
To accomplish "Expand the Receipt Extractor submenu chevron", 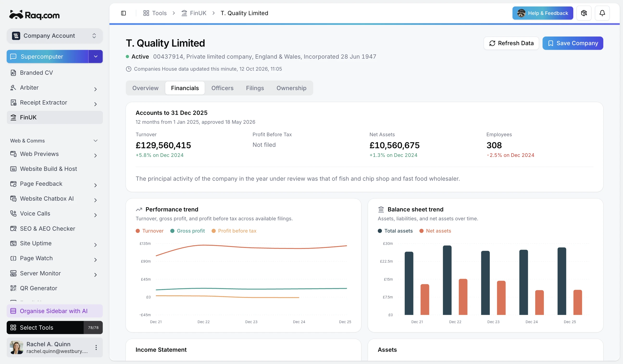I will tap(95, 104).
